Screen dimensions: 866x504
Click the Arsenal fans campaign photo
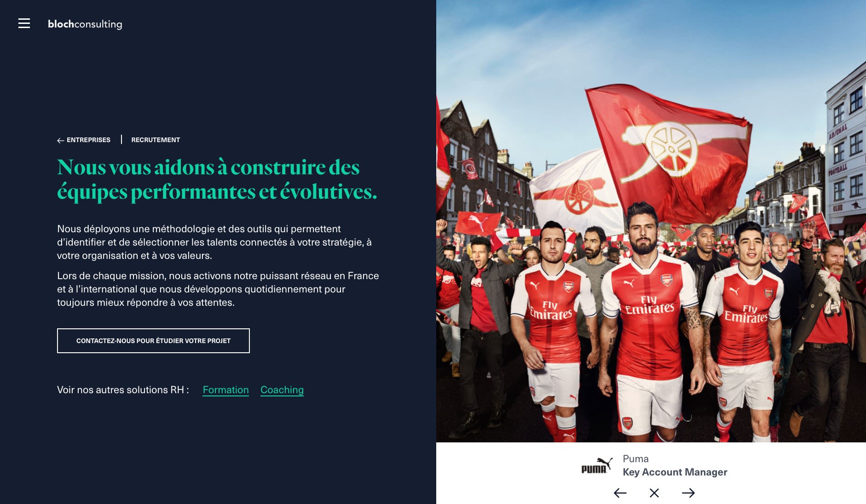651,221
